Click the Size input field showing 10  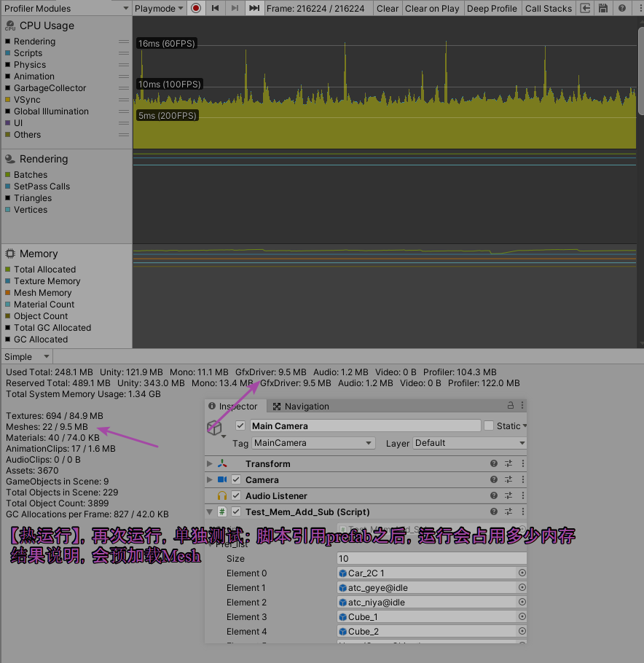[431, 557]
